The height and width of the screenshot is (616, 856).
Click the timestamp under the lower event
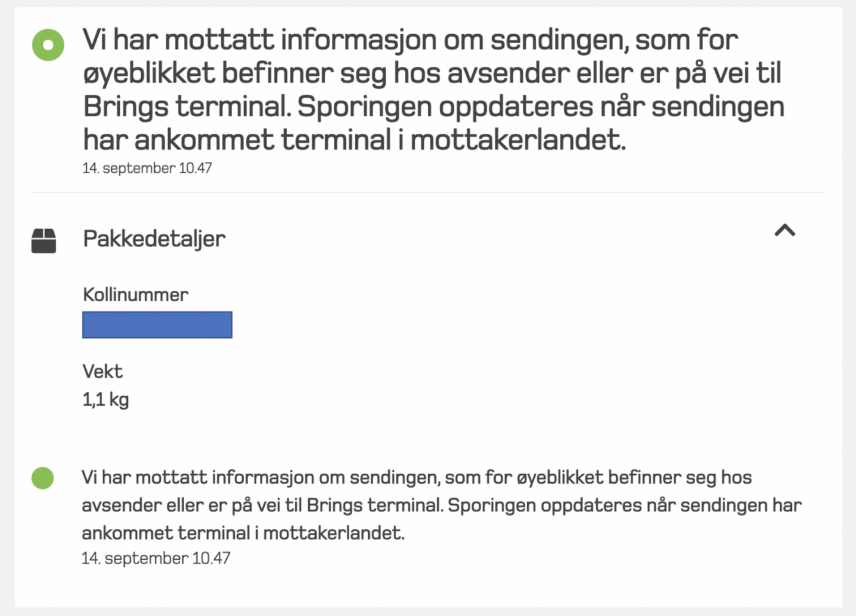[x=156, y=559]
